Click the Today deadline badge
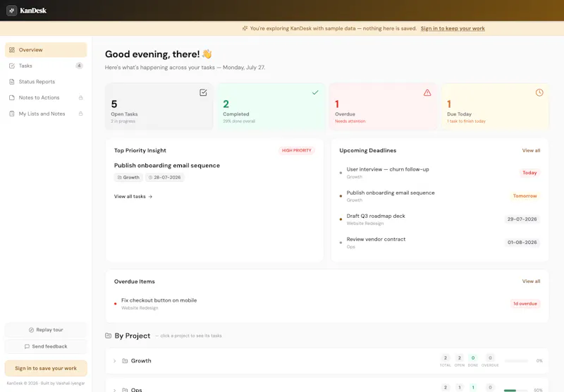Screen dimensions: 564x392 (529, 173)
